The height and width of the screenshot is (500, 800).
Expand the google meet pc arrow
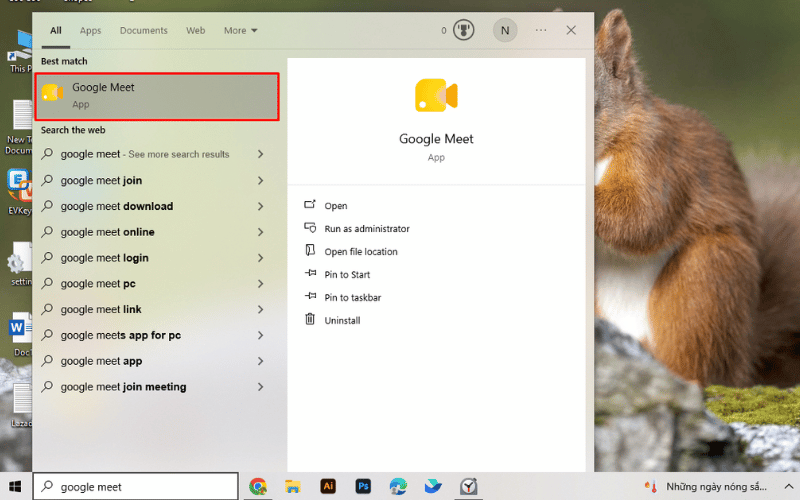pyautogui.click(x=261, y=283)
